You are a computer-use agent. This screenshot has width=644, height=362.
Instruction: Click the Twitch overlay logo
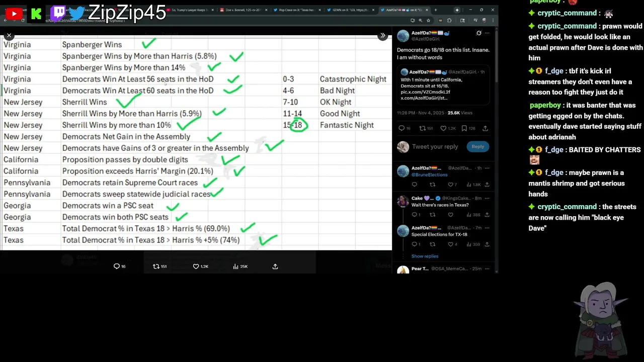pos(58,13)
